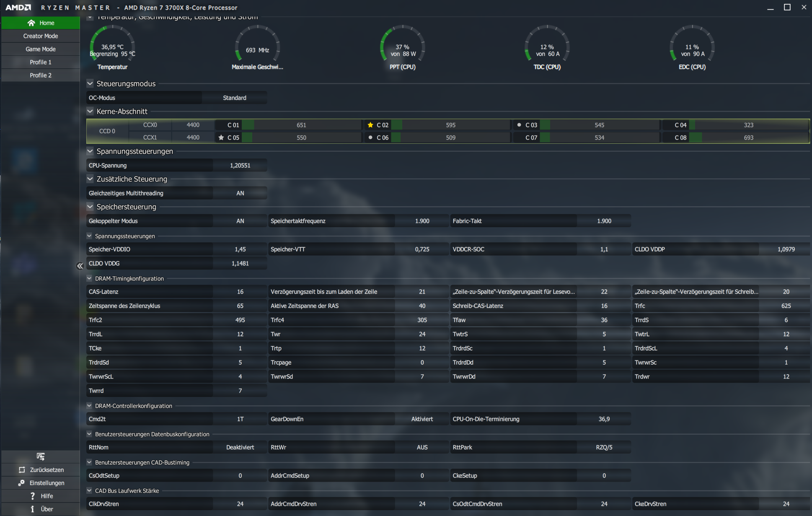This screenshot has height=516, width=812.
Task: Click the CPU-Spannung value field
Action: coord(240,166)
